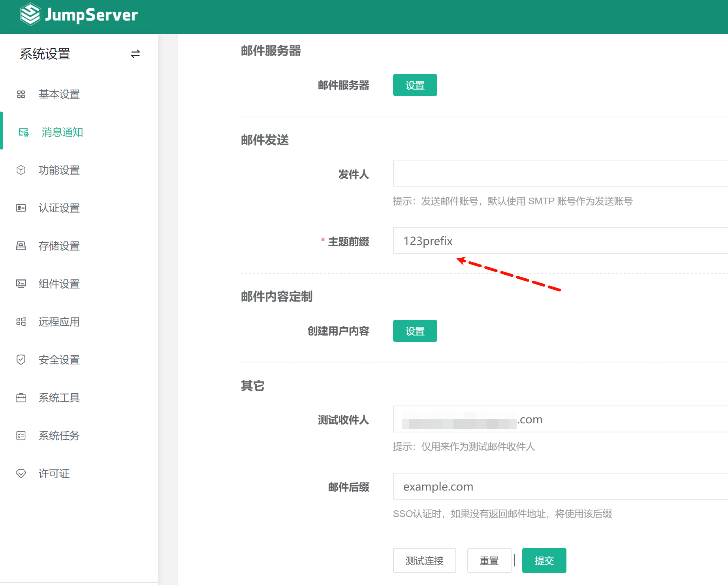Go to 系统任务 in sidebar
The image size is (728, 585).
(59, 436)
